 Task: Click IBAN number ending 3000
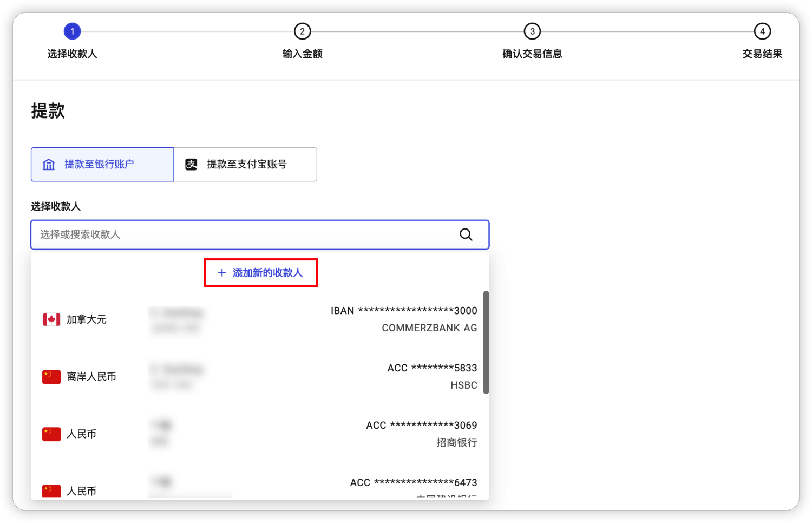coord(404,311)
